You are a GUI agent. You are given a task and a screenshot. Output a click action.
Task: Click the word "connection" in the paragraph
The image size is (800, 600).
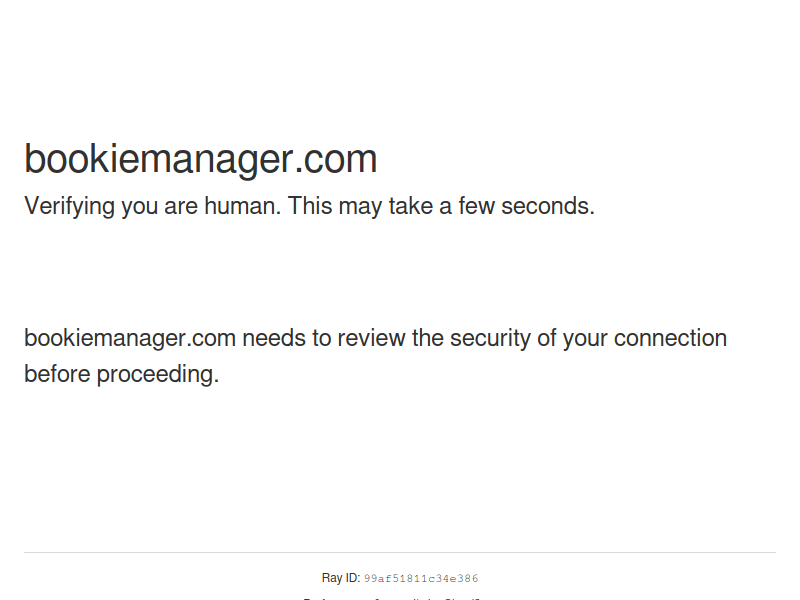[670, 338]
